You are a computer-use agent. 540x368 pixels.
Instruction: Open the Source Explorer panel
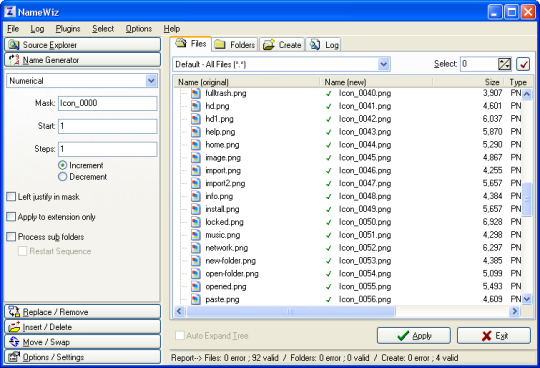(82, 45)
